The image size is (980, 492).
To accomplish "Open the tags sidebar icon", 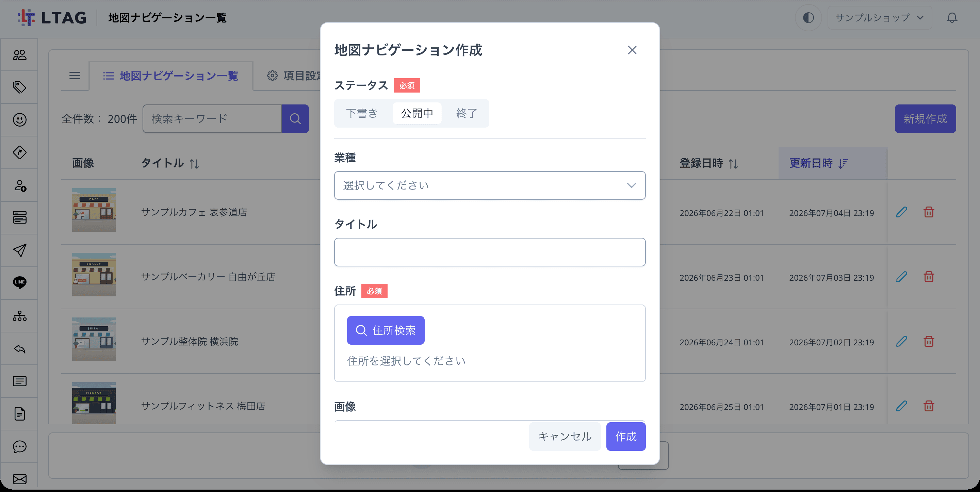I will click(19, 87).
